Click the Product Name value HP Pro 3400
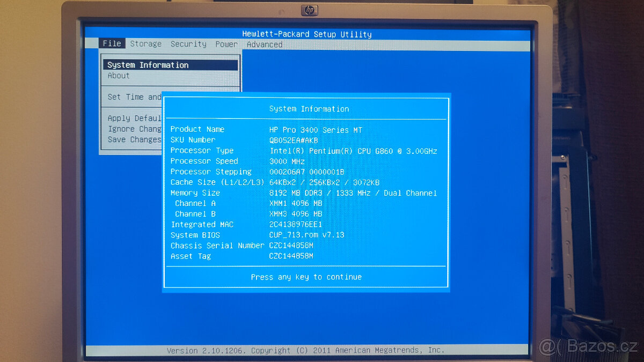The image size is (644, 362). pos(315,130)
